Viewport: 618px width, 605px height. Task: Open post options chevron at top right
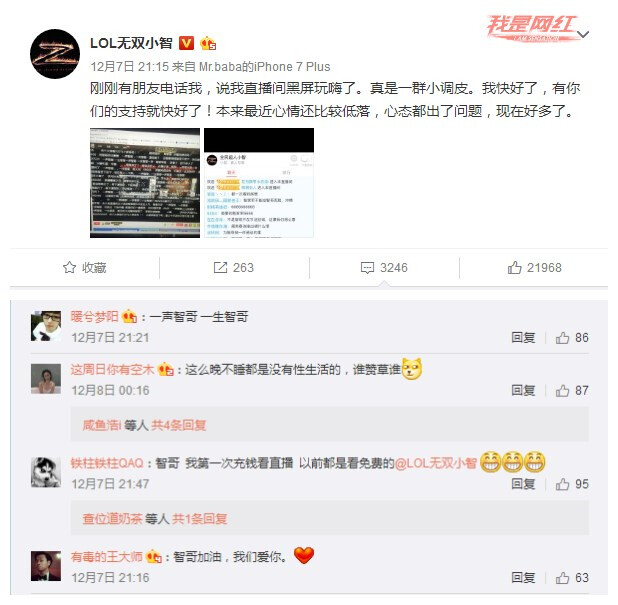(583, 34)
